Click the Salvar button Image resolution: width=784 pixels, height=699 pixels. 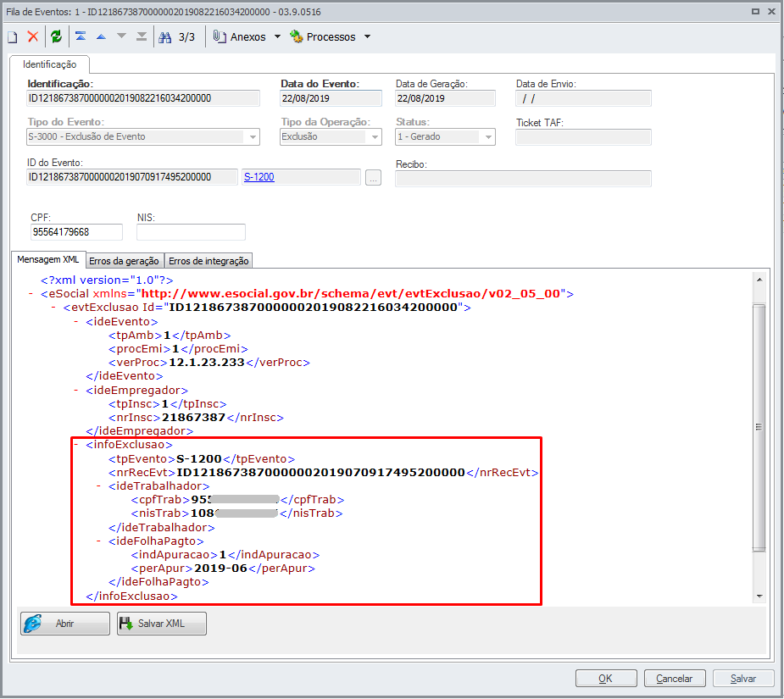pyautogui.click(x=743, y=679)
